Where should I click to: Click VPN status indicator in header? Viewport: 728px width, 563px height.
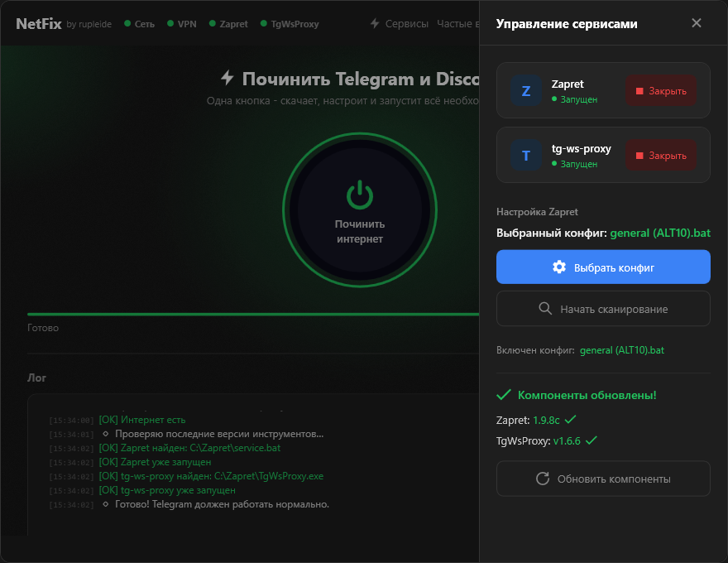(181, 24)
